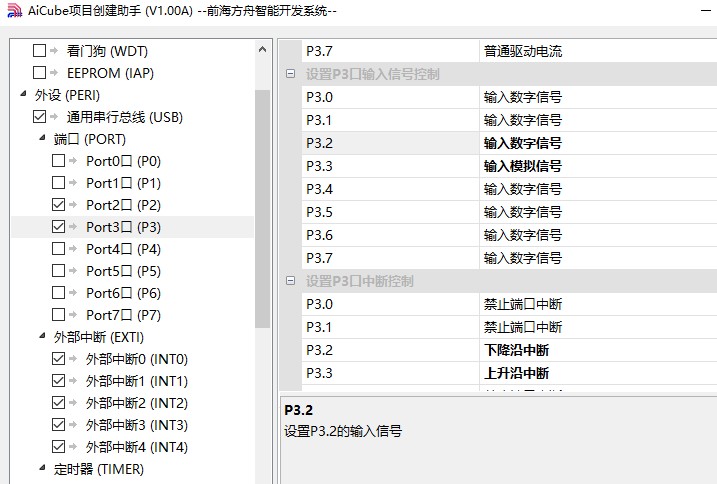
Task: Select P3.5 输入数字信号 value
Action: (598, 212)
